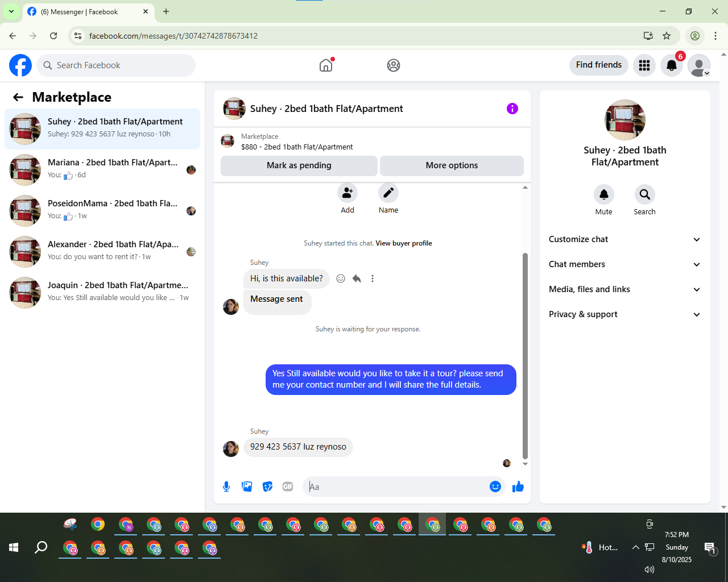Screen dimensions: 728x582
Task: Click chat scrollbar up arrow
Action: [x=525, y=187]
